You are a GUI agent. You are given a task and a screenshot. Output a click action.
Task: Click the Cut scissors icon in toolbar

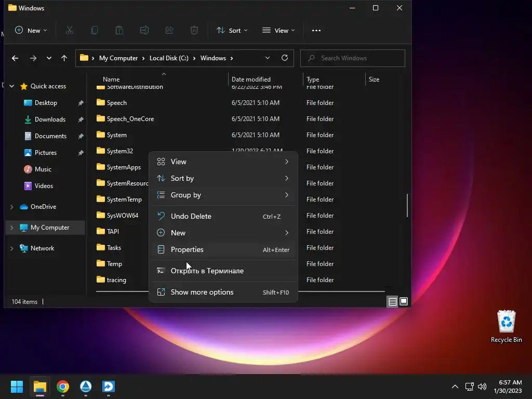70,31
